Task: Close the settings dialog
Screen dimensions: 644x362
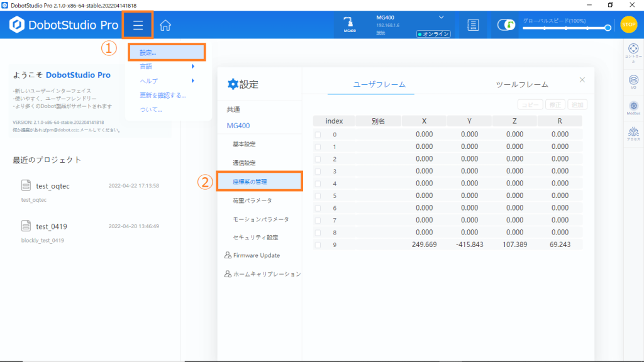Action: (x=582, y=80)
